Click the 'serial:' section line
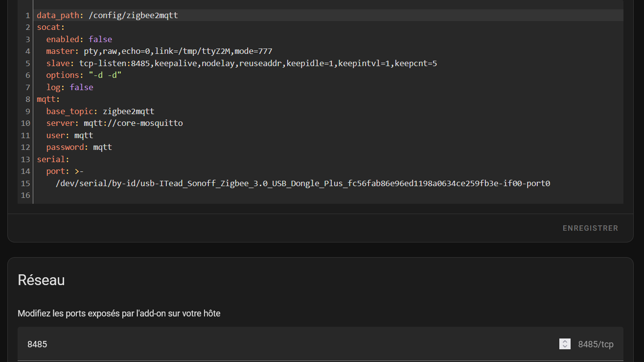This screenshot has height=362, width=644. pos(53,159)
